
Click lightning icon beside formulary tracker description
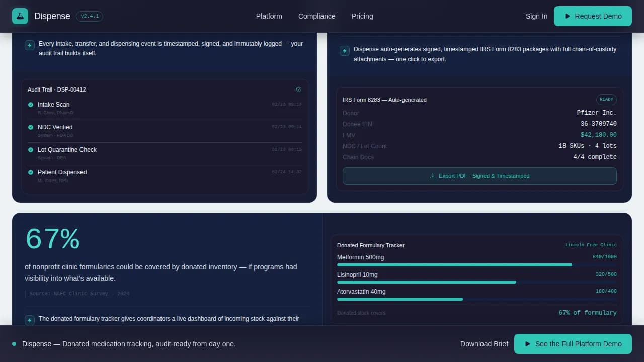pos(30,320)
